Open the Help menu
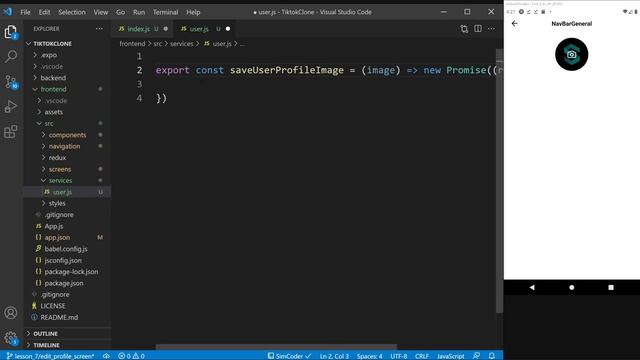The image size is (640, 360). point(193,12)
